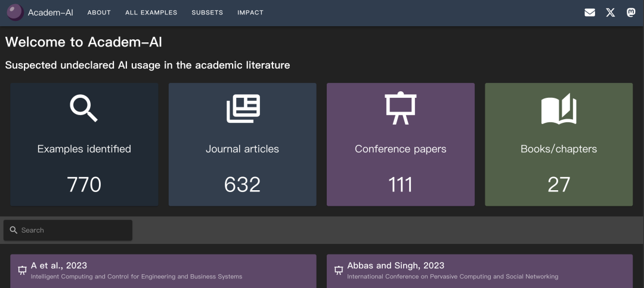Click the number 770 on first card

click(x=84, y=184)
